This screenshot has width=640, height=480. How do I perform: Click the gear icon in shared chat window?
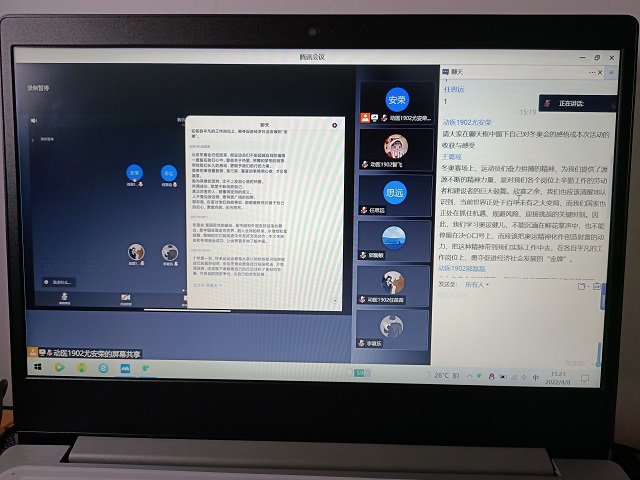click(x=334, y=124)
